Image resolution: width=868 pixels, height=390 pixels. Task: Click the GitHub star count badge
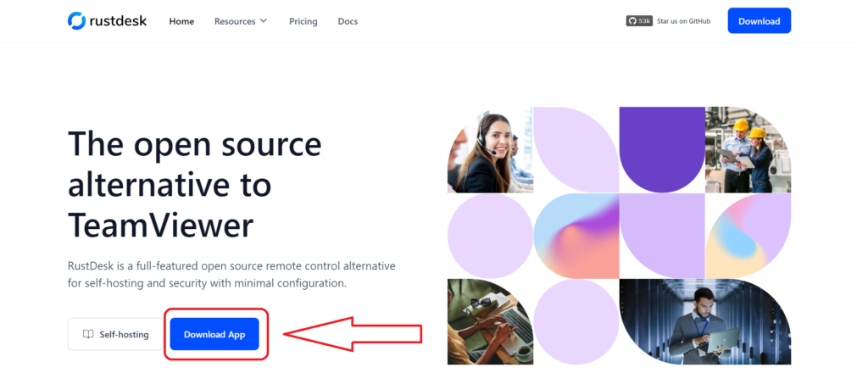click(x=639, y=21)
